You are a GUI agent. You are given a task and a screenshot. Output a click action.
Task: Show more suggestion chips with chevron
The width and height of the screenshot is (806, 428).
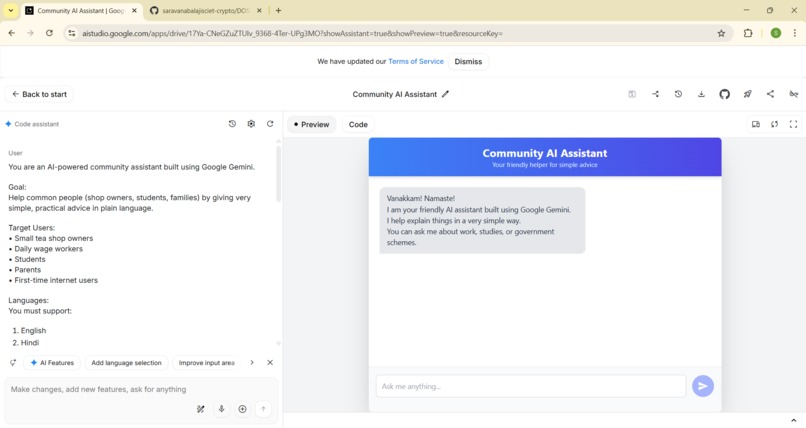pyautogui.click(x=252, y=363)
